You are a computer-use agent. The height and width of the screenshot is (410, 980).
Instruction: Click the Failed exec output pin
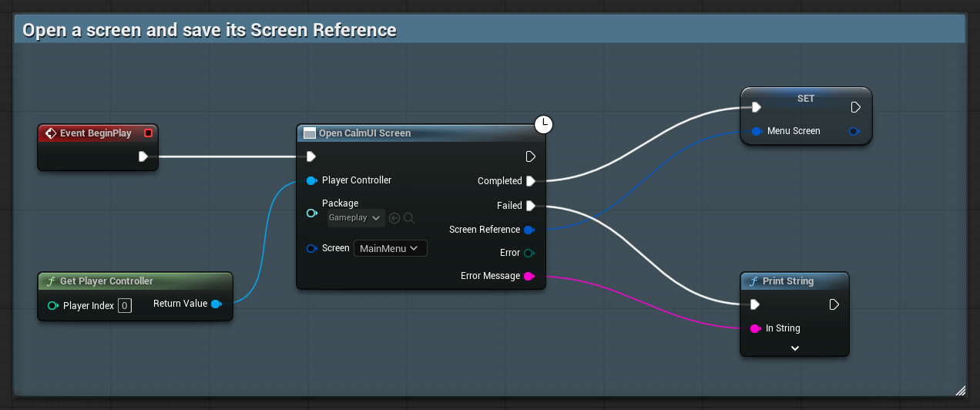(530, 206)
